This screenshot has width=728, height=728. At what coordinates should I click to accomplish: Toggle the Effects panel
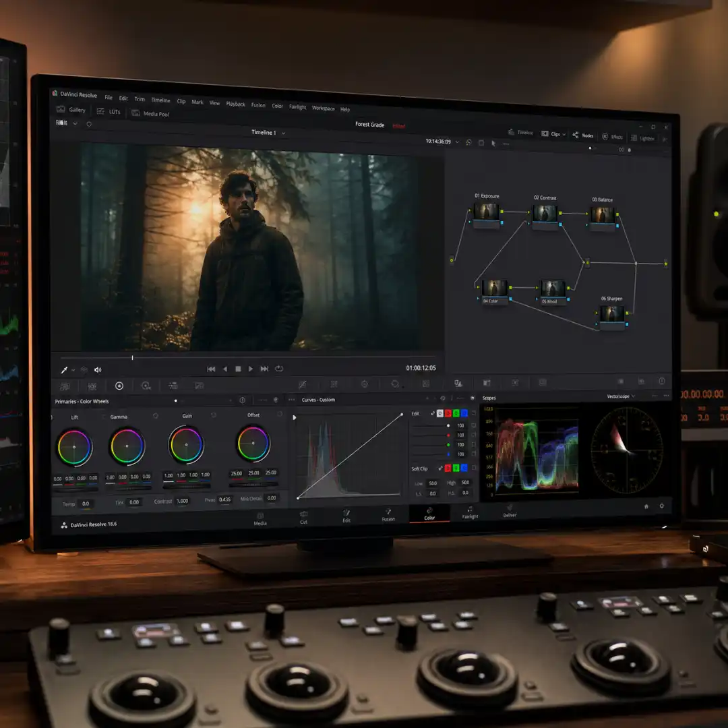click(612, 136)
